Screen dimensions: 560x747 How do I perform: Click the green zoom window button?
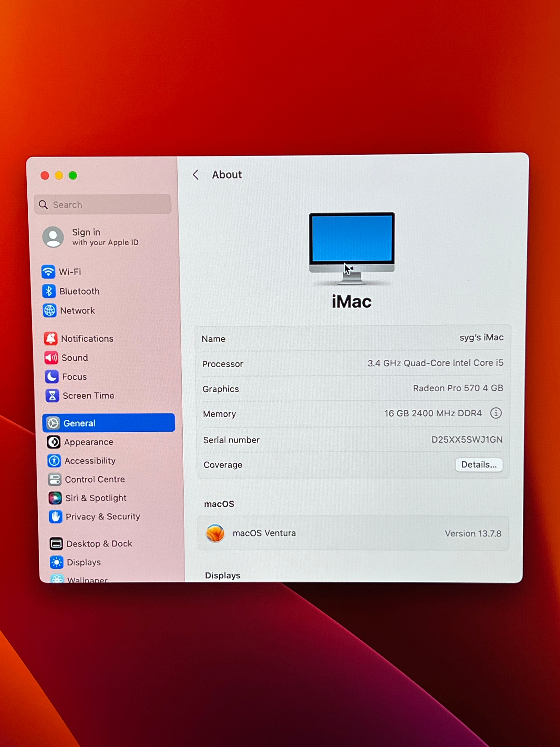(73, 175)
